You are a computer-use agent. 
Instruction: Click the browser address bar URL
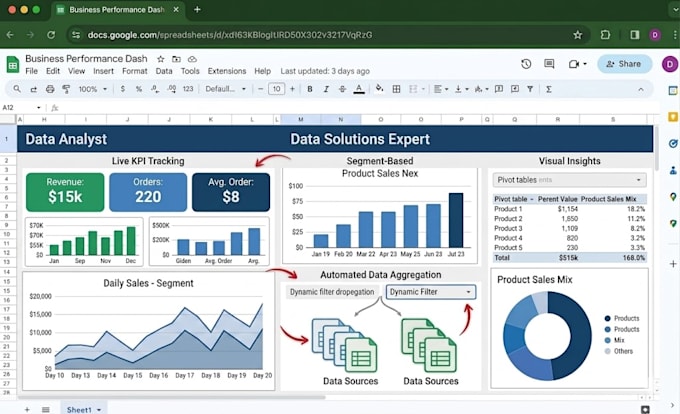coord(230,35)
